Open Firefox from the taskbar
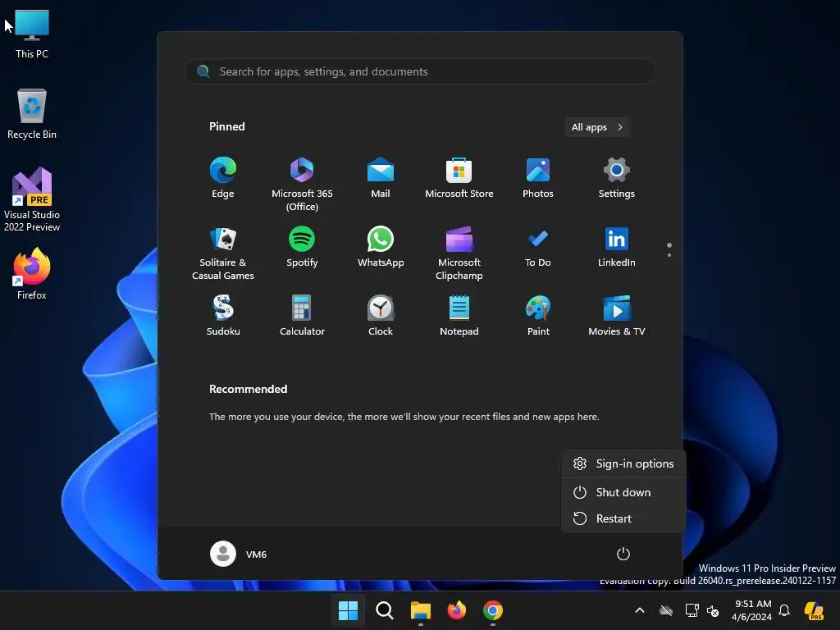The image size is (840, 630). [456, 610]
